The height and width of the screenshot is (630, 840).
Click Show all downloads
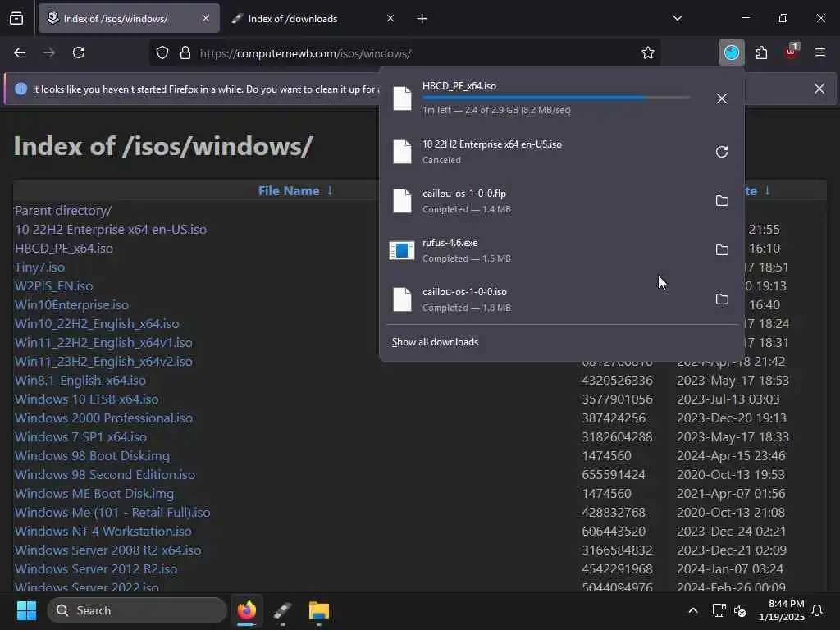pos(435,342)
